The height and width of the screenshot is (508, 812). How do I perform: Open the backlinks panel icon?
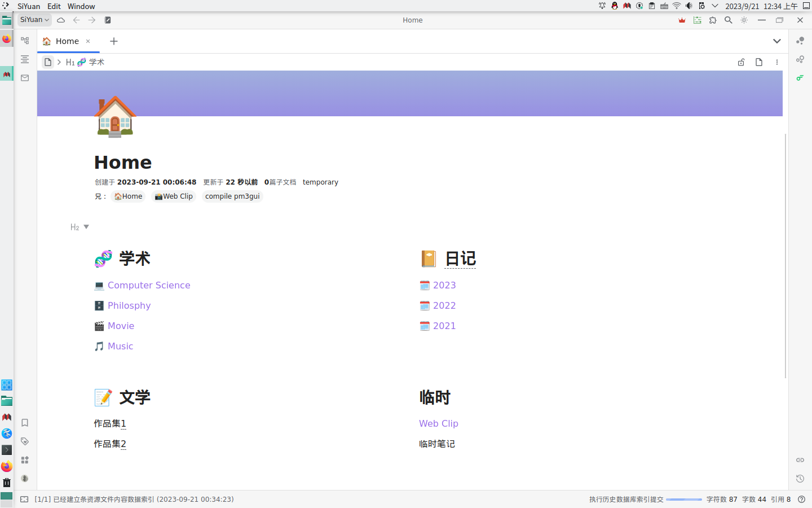click(800, 460)
